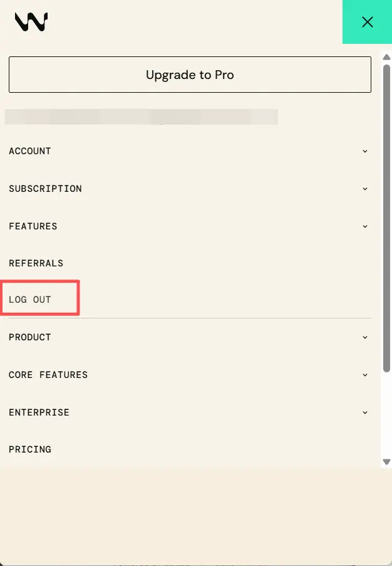The height and width of the screenshot is (566, 392).
Task: Click the Wispr Flow logo
Action: tap(31, 22)
